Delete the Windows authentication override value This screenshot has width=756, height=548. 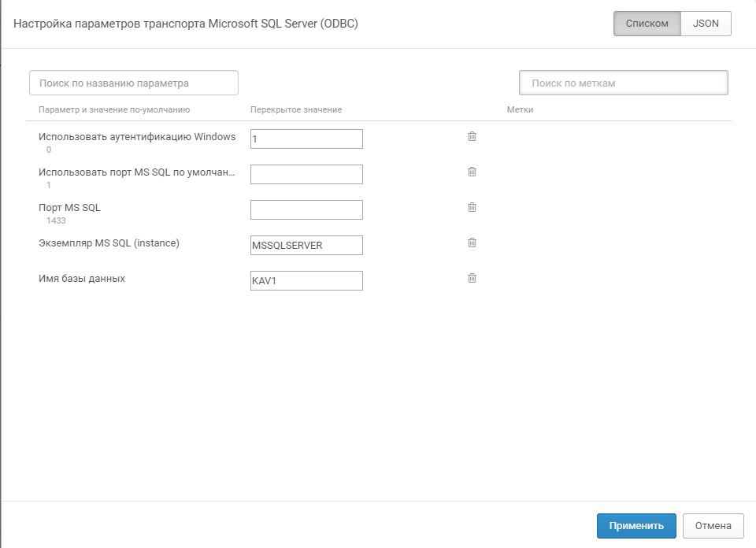(472, 136)
